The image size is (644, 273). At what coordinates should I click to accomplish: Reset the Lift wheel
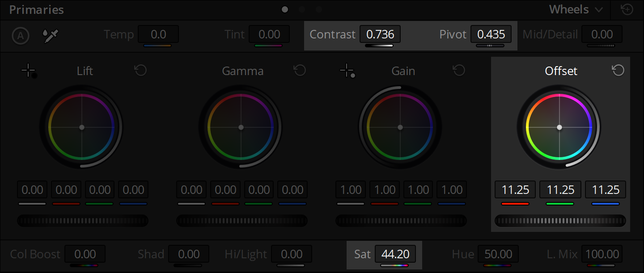(140, 70)
